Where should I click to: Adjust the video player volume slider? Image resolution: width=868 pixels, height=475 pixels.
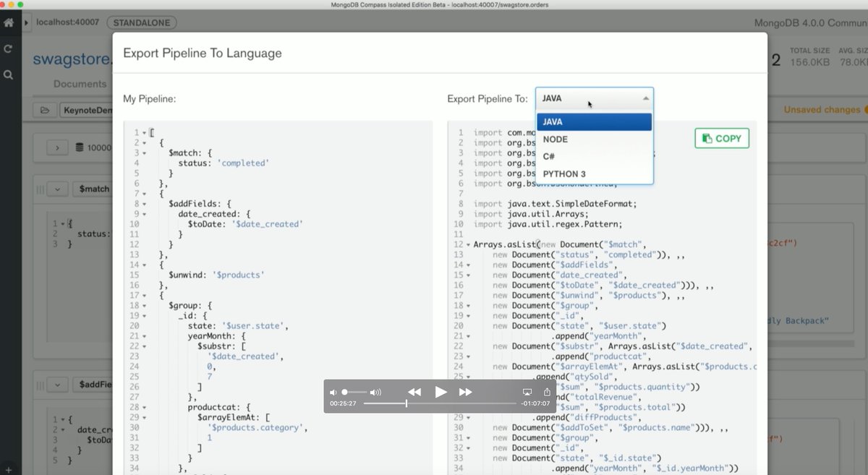pos(354,392)
